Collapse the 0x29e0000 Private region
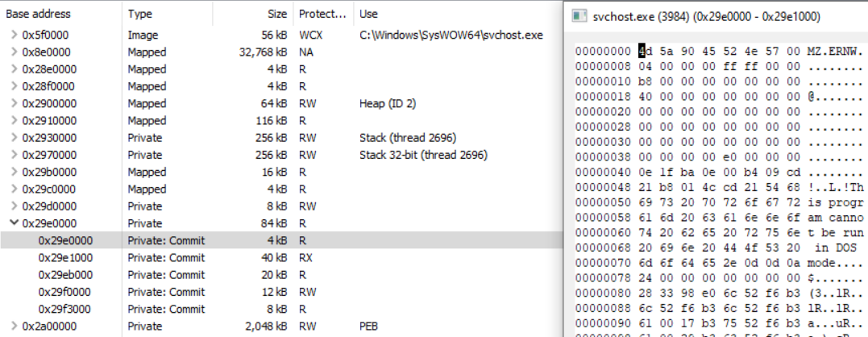This screenshot has width=868, height=337. click(x=14, y=223)
